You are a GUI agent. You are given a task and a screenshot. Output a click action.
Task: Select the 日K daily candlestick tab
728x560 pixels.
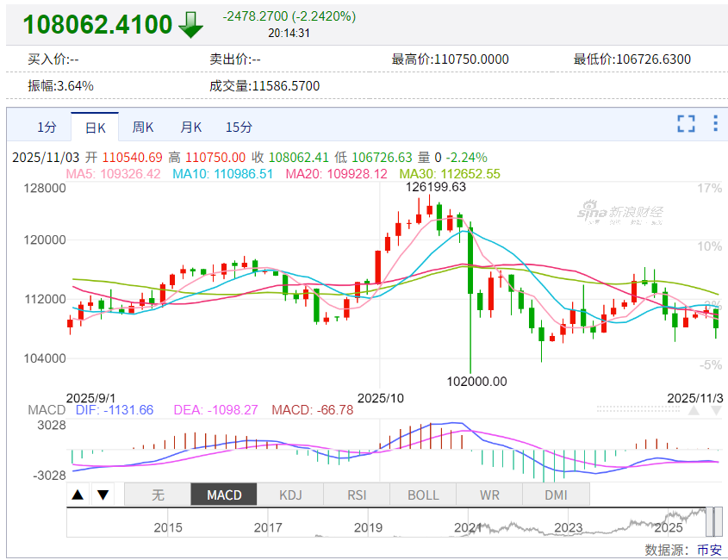(x=95, y=128)
